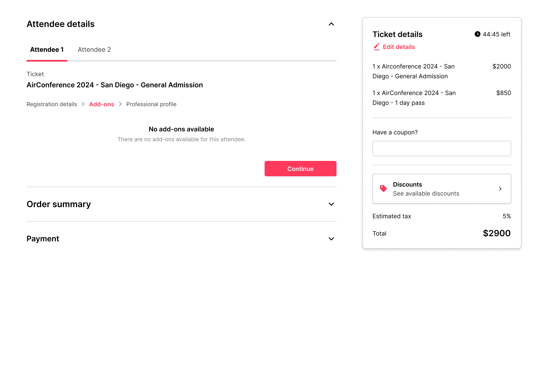Select the Add-ons breadcrumb step

[101, 104]
